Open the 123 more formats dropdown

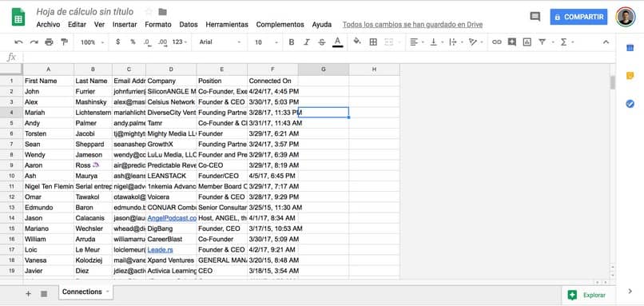tap(180, 42)
